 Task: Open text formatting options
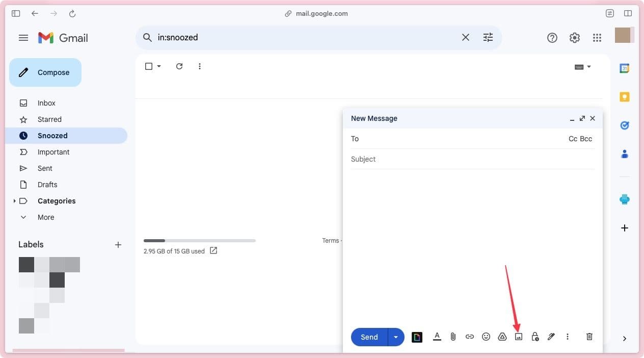point(437,337)
